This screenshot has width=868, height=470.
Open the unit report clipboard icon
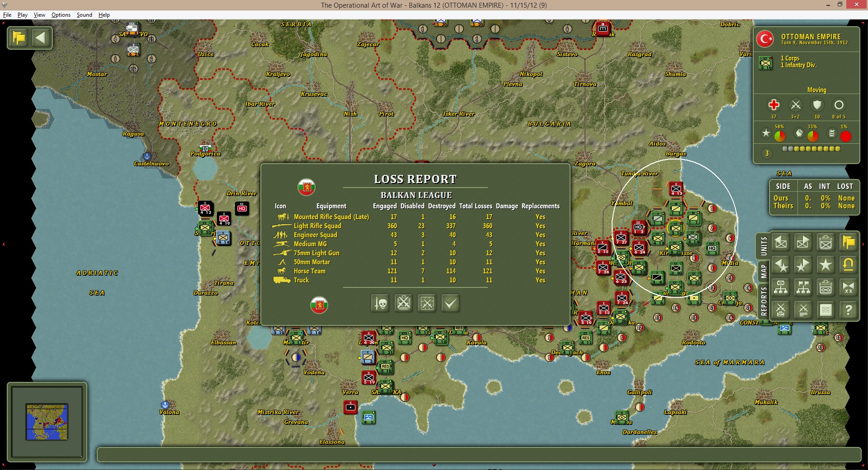826,243
